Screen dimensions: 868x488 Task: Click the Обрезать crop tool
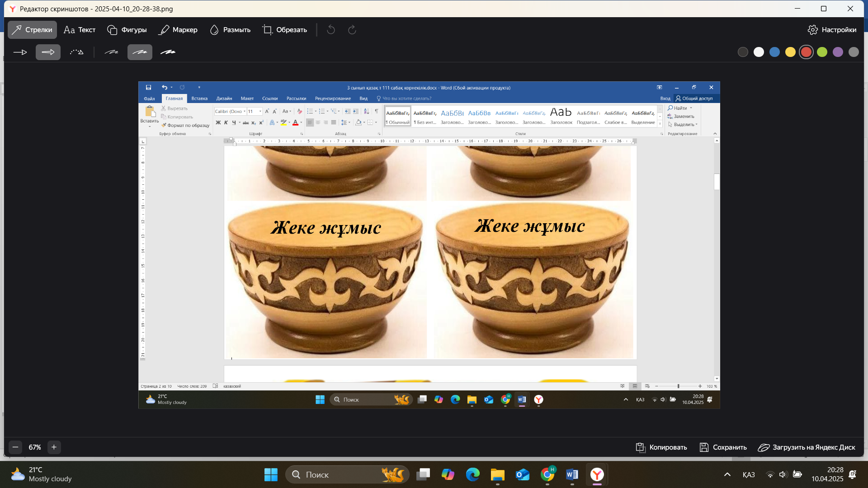[285, 30]
